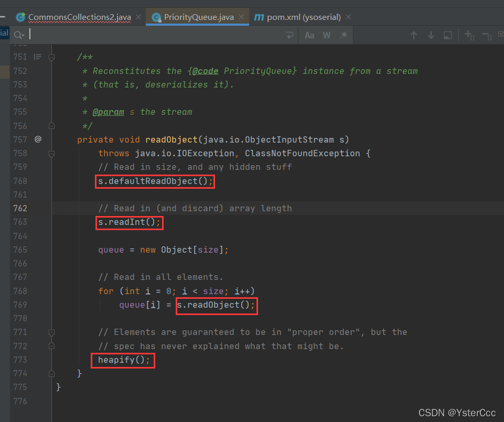The height and width of the screenshot is (422, 504).
Task: Click line number 773 in gutter
Action: (20, 360)
